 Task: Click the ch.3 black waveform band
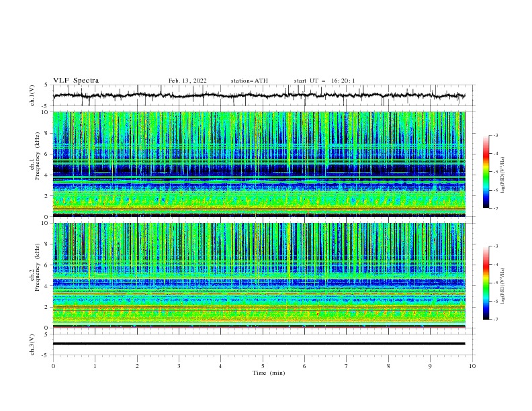point(259,344)
